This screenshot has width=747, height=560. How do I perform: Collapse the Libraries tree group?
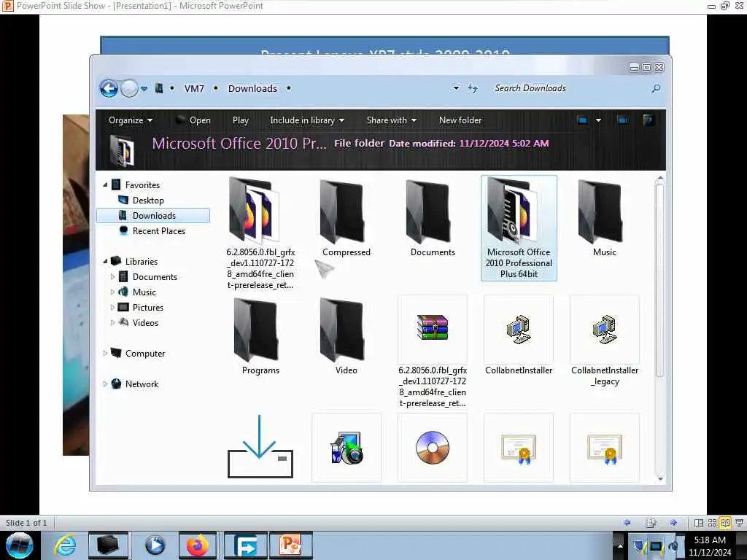105,262
